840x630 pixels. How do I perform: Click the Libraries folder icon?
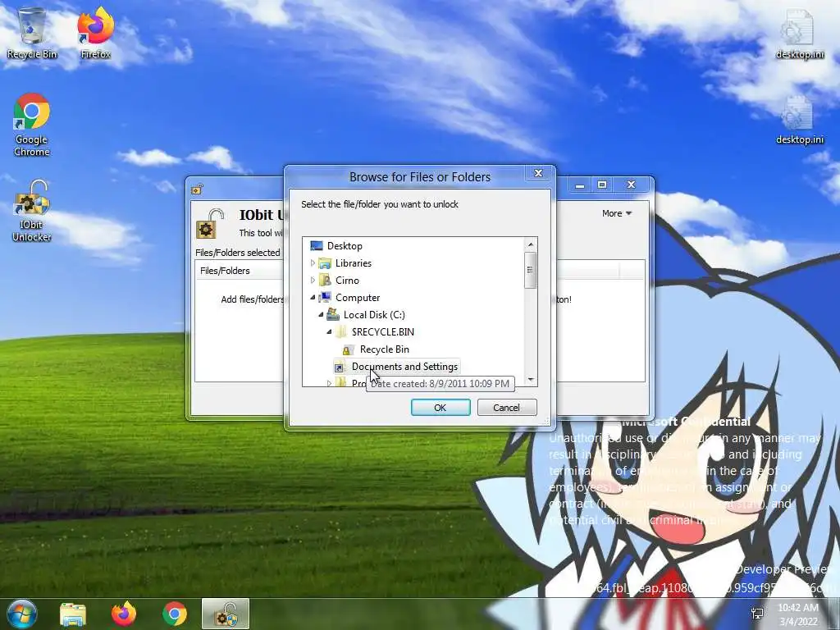tap(325, 263)
